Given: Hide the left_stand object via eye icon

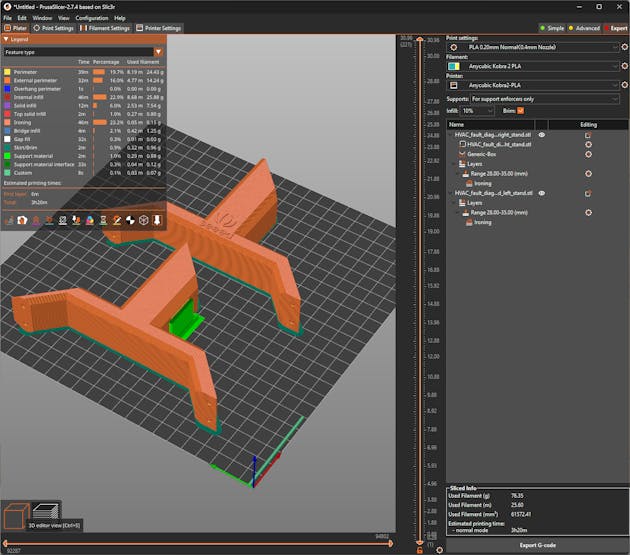Looking at the screenshot, I should [541, 193].
